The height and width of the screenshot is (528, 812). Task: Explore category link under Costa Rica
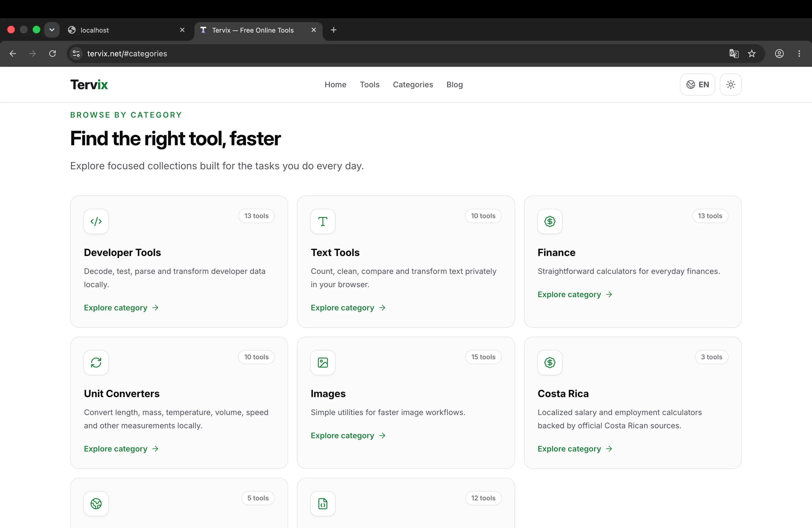click(575, 449)
